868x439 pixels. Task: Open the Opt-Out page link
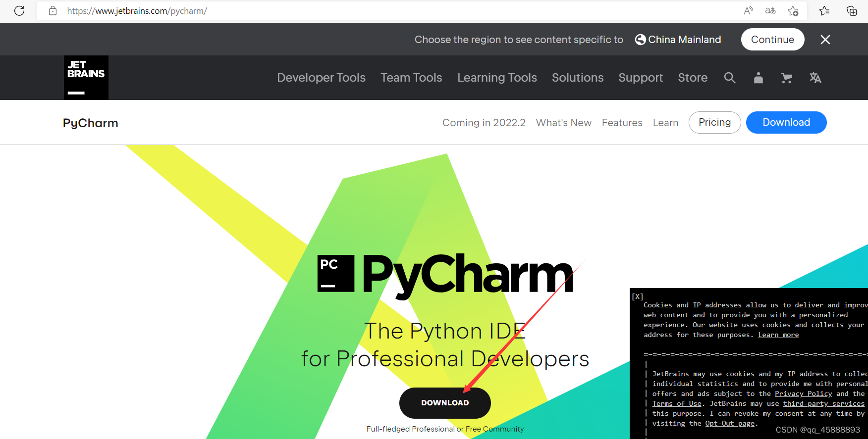click(730, 424)
